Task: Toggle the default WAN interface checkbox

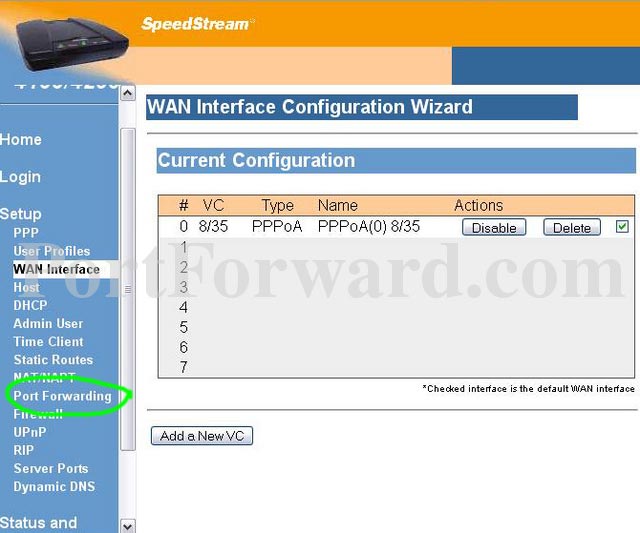Action: (622, 227)
